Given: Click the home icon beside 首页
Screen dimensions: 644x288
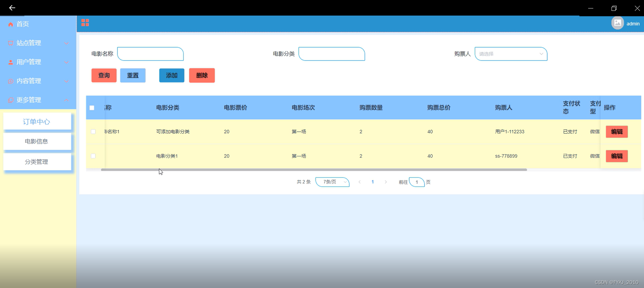Looking at the screenshot, I should [11, 24].
